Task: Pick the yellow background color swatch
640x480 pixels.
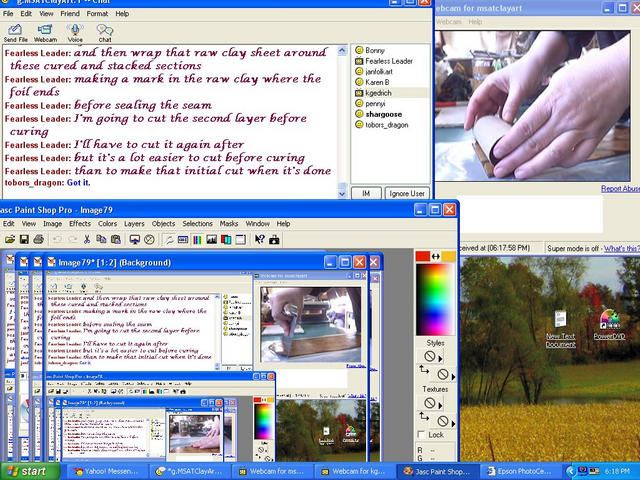Action: coord(448,256)
